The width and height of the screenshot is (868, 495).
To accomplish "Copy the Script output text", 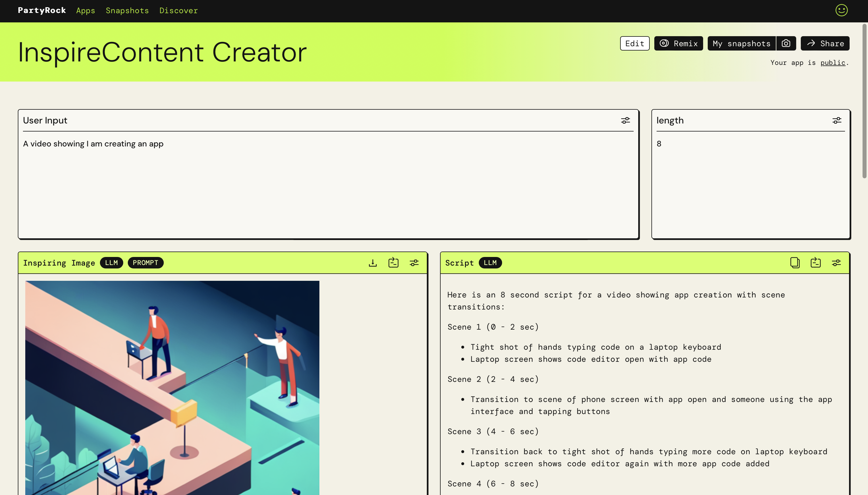I will [x=795, y=263].
